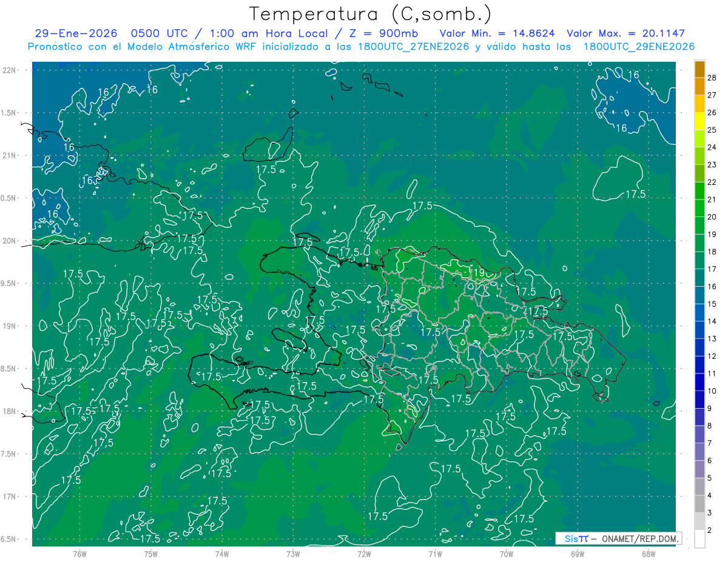The width and height of the screenshot is (728, 562).
Task: Click the 18N latitude axis label
Action: [x=10, y=411]
